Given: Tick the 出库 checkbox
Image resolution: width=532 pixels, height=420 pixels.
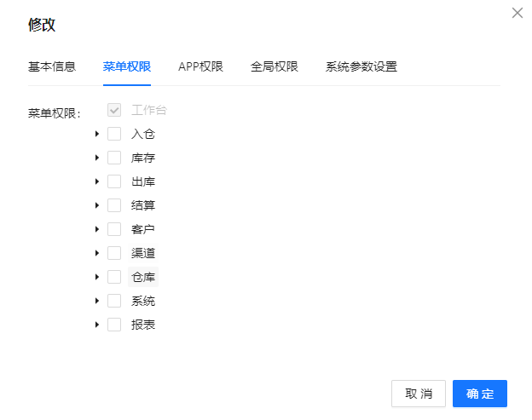Looking at the screenshot, I should tap(114, 181).
